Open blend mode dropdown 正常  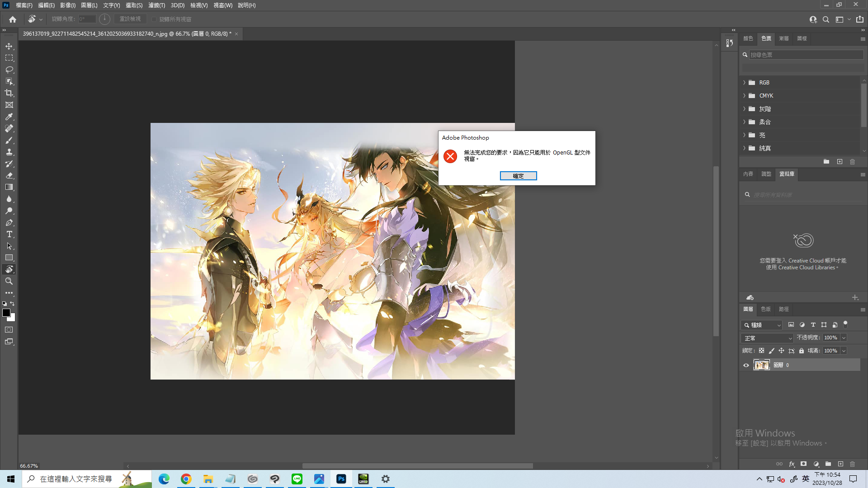tap(767, 338)
